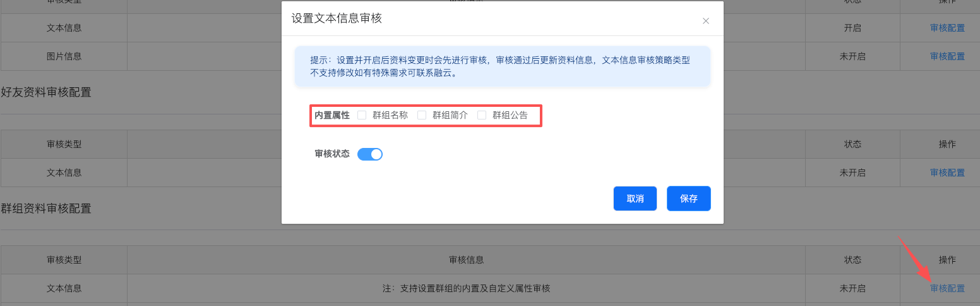
Task: Select the 群组资料审核配置 section heading
Action: coord(46,208)
